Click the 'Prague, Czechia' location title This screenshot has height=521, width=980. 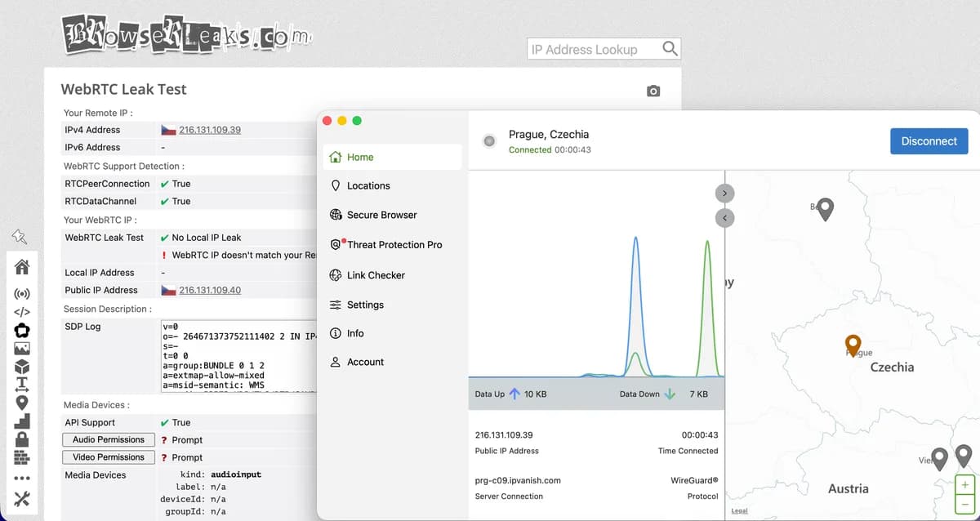click(x=549, y=134)
